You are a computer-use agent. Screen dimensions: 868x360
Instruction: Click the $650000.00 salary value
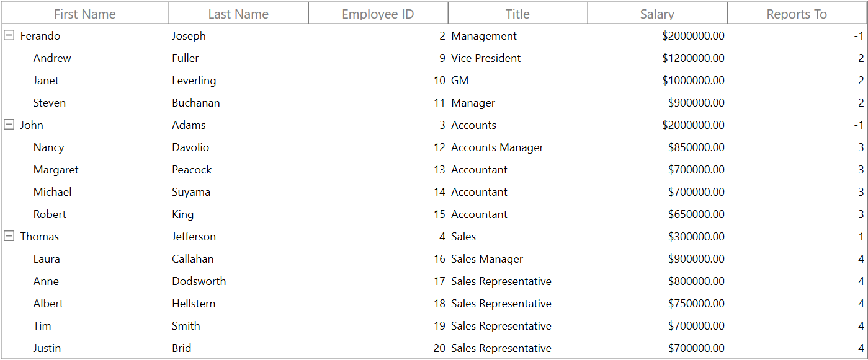[697, 214]
